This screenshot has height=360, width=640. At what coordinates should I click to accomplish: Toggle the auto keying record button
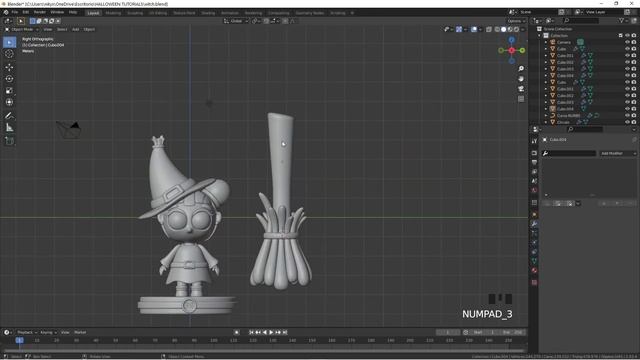[x=236, y=332]
